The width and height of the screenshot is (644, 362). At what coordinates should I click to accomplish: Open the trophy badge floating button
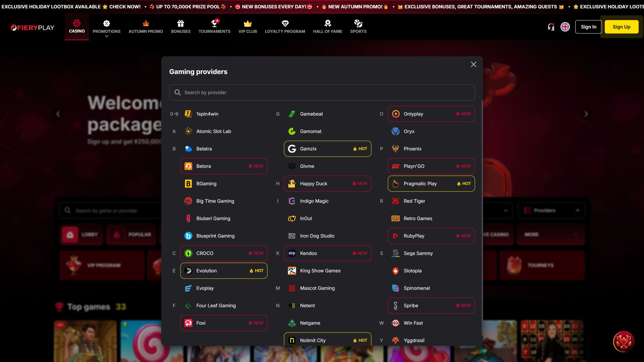(624, 342)
